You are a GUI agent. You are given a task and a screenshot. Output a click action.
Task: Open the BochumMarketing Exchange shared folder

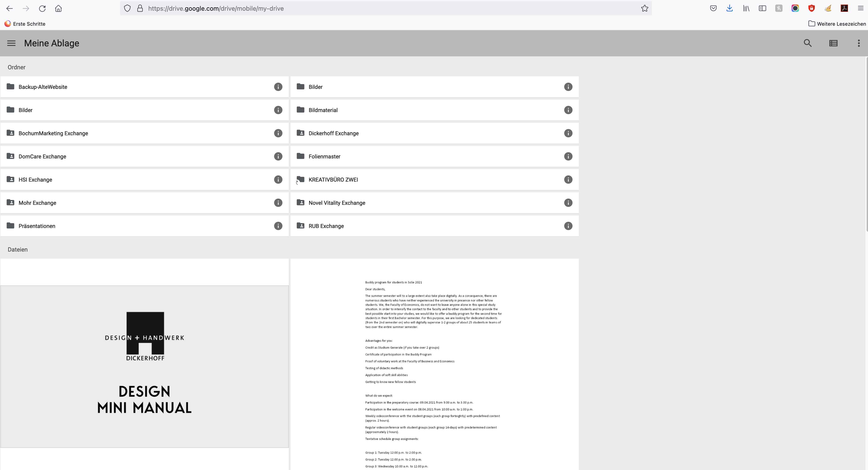(x=53, y=133)
